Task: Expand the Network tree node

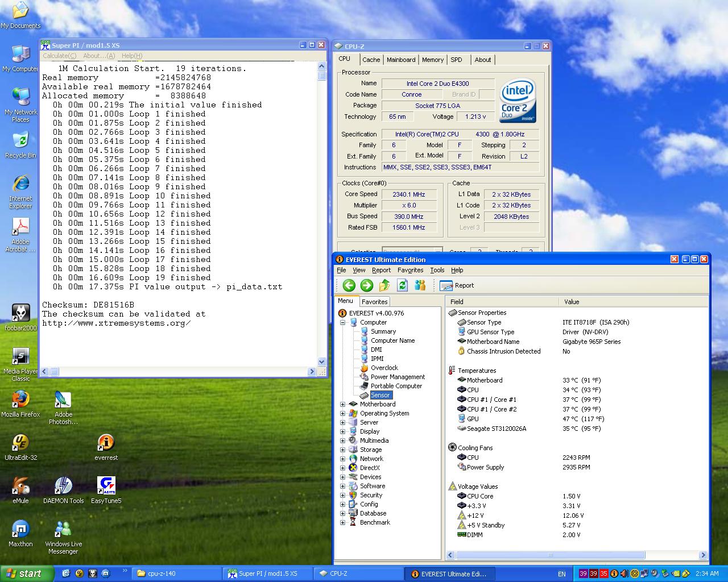Action: coord(343,459)
